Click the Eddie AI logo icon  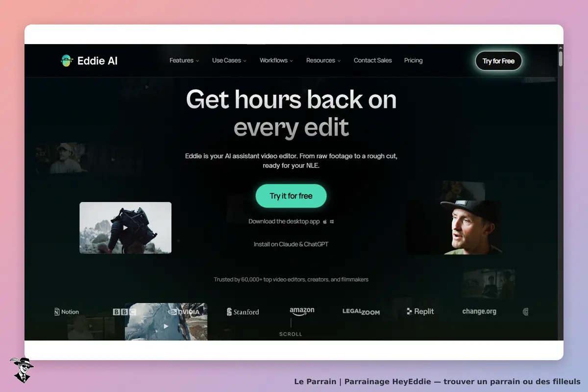67,61
